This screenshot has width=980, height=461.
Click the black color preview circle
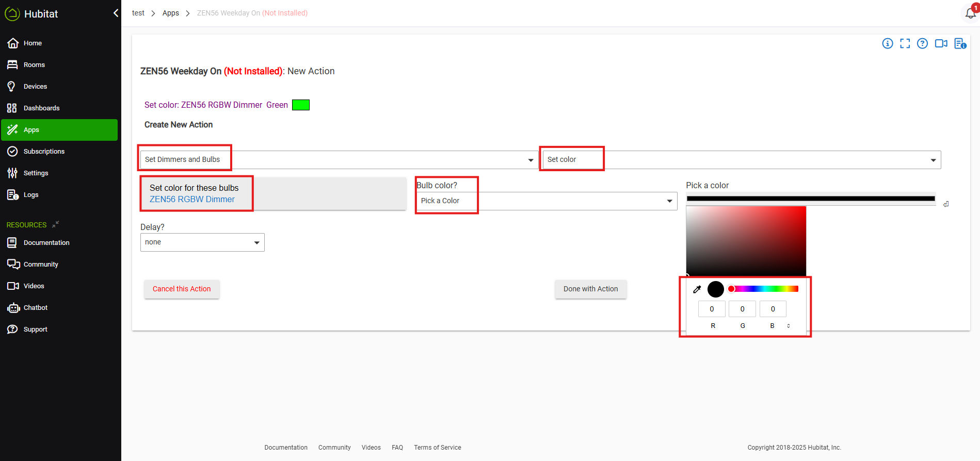(x=716, y=289)
